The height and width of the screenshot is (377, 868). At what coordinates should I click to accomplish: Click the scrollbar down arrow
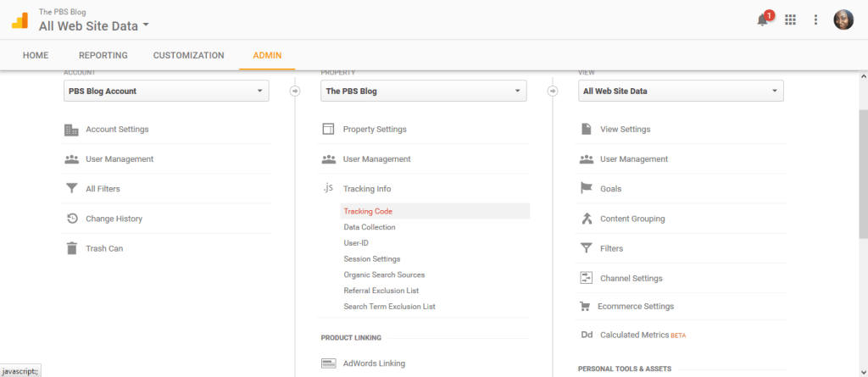(x=863, y=372)
